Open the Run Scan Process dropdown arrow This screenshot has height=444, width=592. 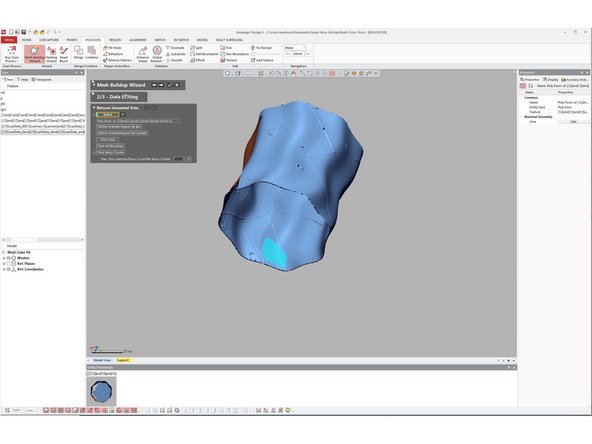(17, 61)
